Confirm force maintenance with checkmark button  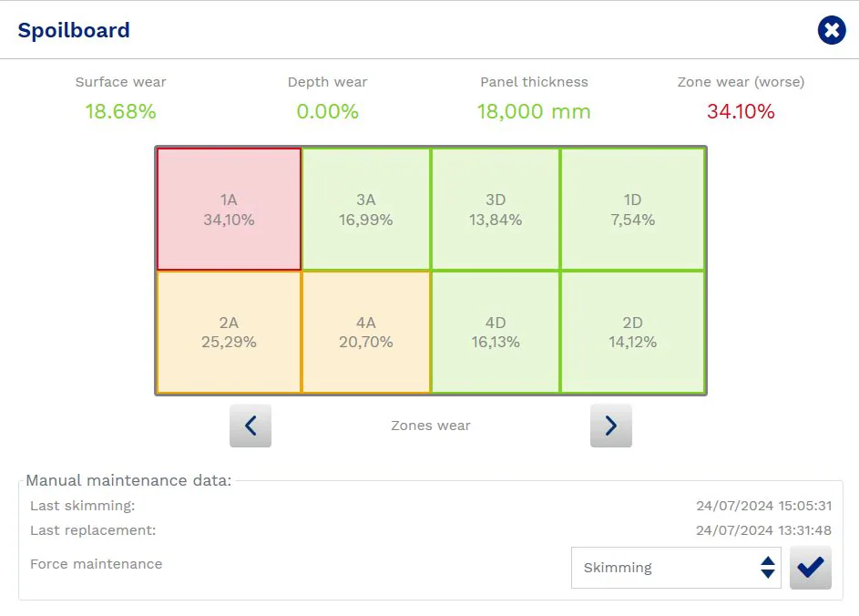[810, 568]
